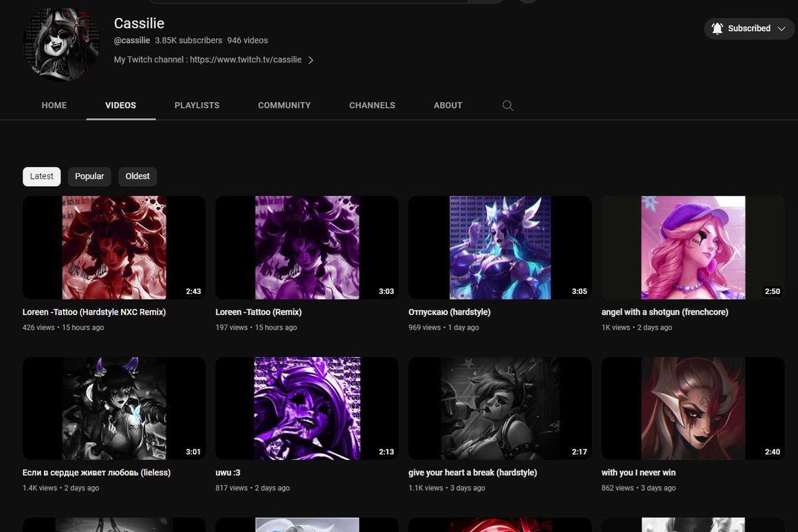Go to the COMMUNITY tab
Image resolution: width=798 pixels, height=532 pixels.
(x=284, y=105)
